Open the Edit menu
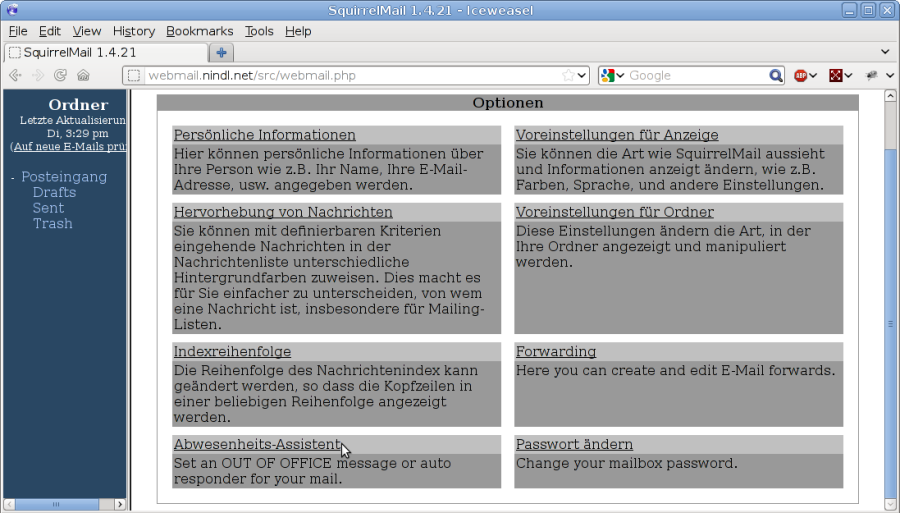Image resolution: width=900 pixels, height=513 pixels. (x=49, y=31)
